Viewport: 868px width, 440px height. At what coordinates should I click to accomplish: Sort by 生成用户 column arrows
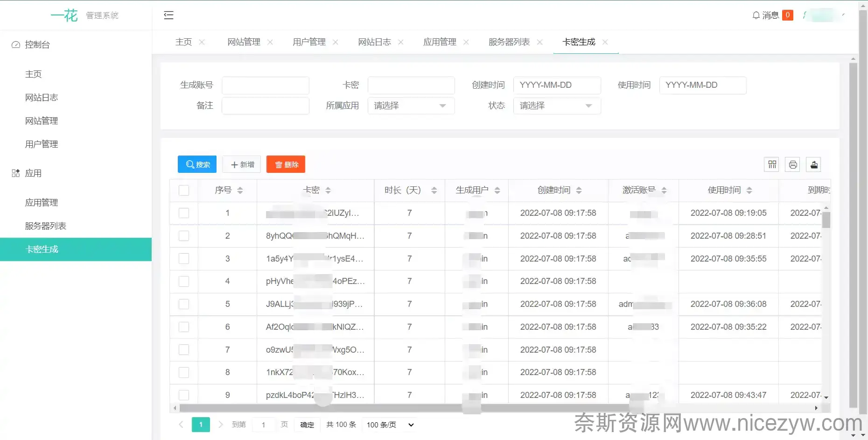497,191
